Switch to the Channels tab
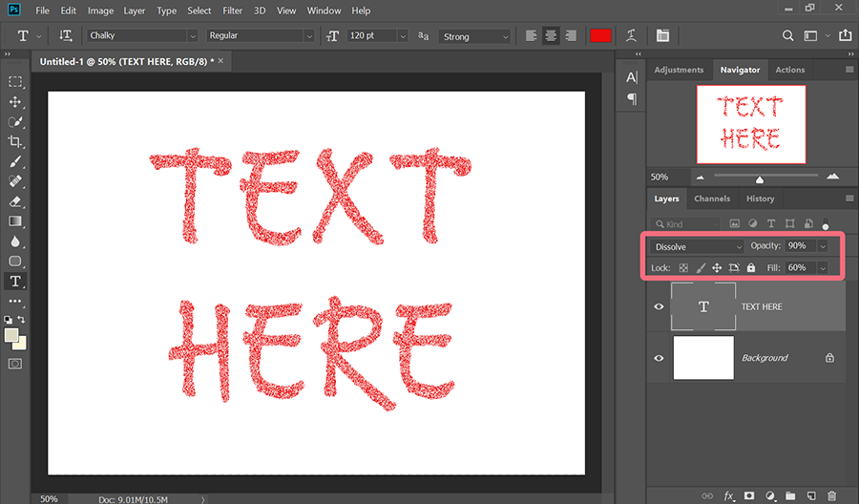The height and width of the screenshot is (504, 859). 711,199
